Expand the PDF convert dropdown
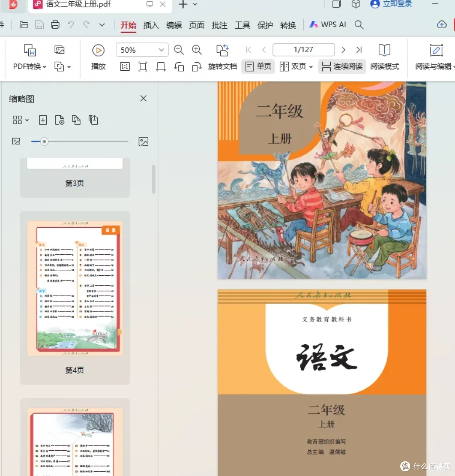 pyautogui.click(x=29, y=66)
